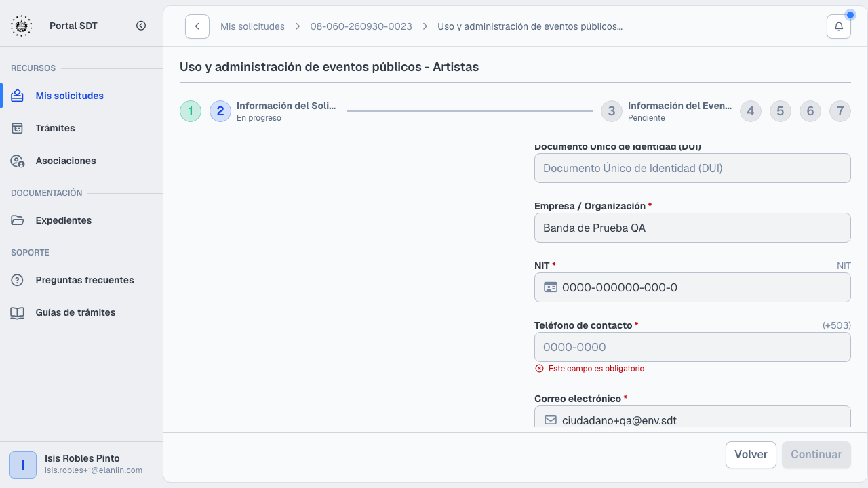Screen dimensions: 868x488
Task: Focus the Documento Único de Identidad field
Action: point(692,168)
